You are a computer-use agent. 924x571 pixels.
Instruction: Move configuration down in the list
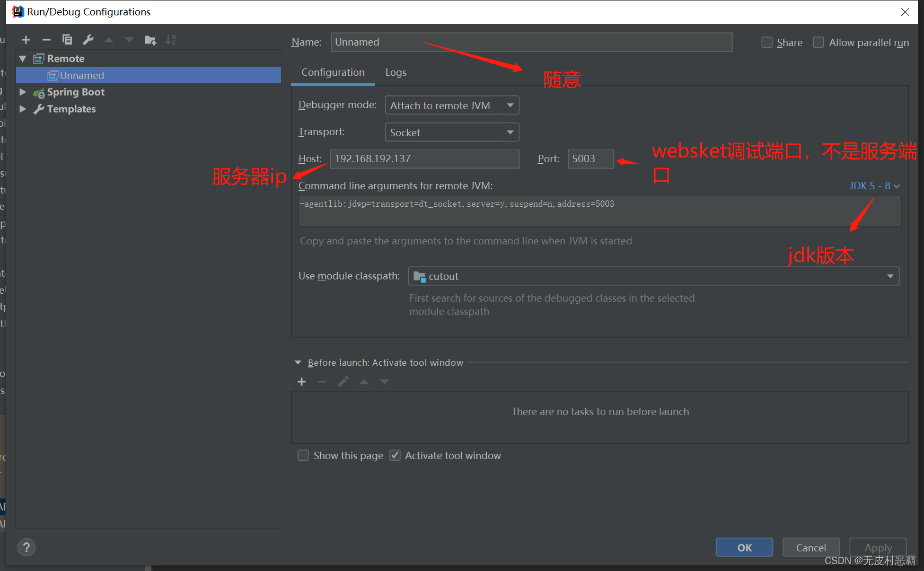click(x=129, y=40)
